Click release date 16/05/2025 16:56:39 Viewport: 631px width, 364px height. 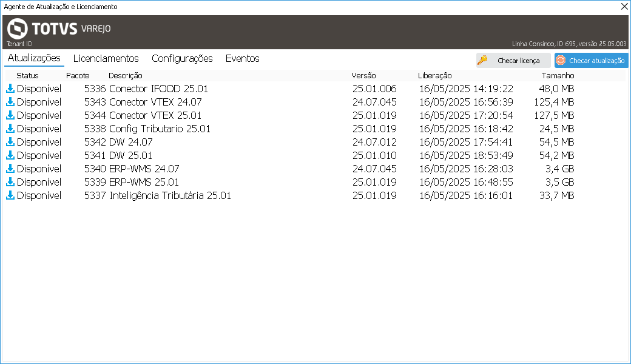[x=466, y=102]
